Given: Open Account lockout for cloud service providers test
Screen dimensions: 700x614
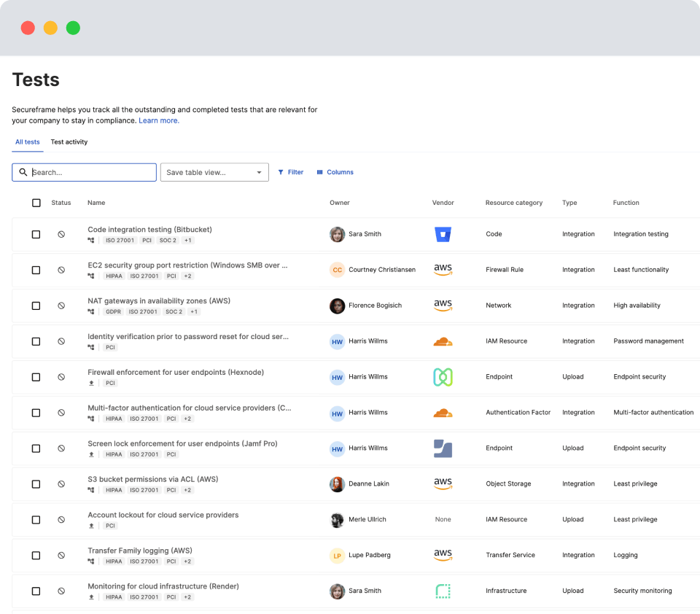Looking at the screenshot, I should pos(163,515).
